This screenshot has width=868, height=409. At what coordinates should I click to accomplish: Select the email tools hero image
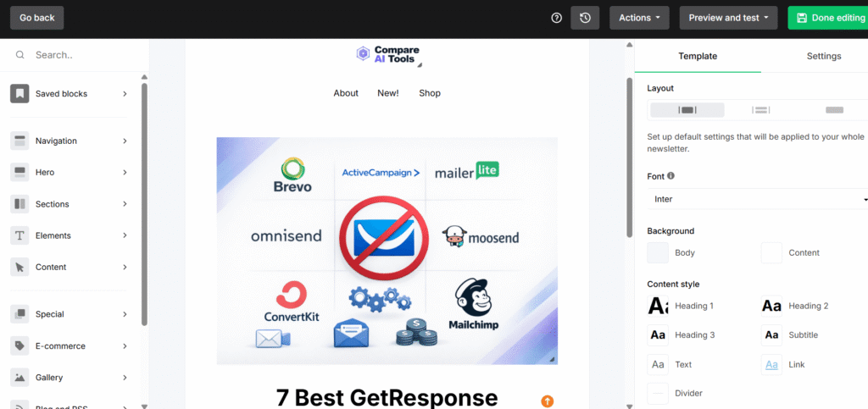pos(387,251)
